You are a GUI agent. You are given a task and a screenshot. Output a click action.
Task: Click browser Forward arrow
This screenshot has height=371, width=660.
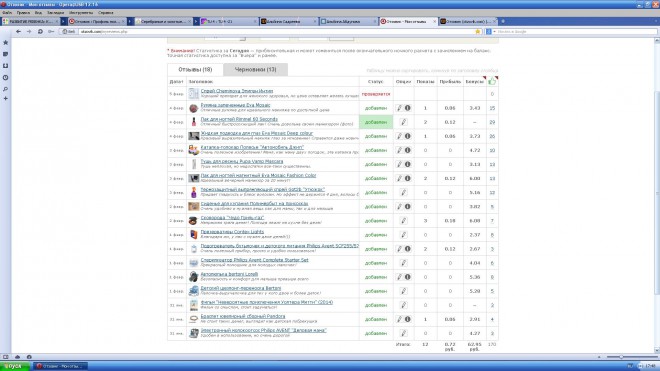[29, 32]
